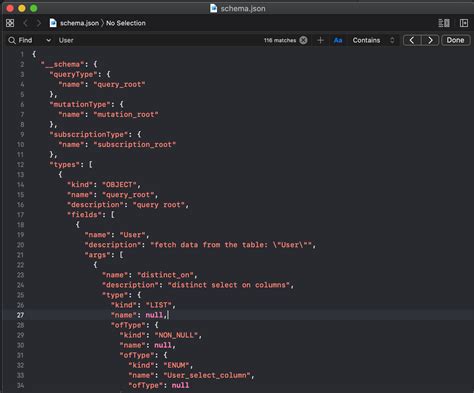474x393 pixels.
Task: Click the "query_root" value on line 4
Action: point(119,84)
